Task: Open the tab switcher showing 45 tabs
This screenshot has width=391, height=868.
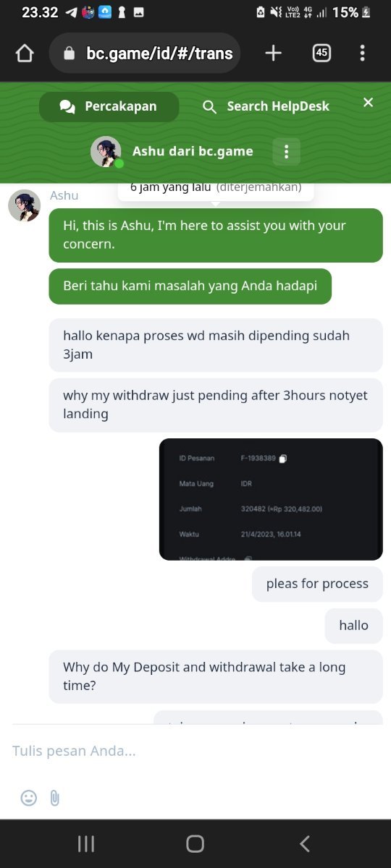Action: pyautogui.click(x=321, y=53)
